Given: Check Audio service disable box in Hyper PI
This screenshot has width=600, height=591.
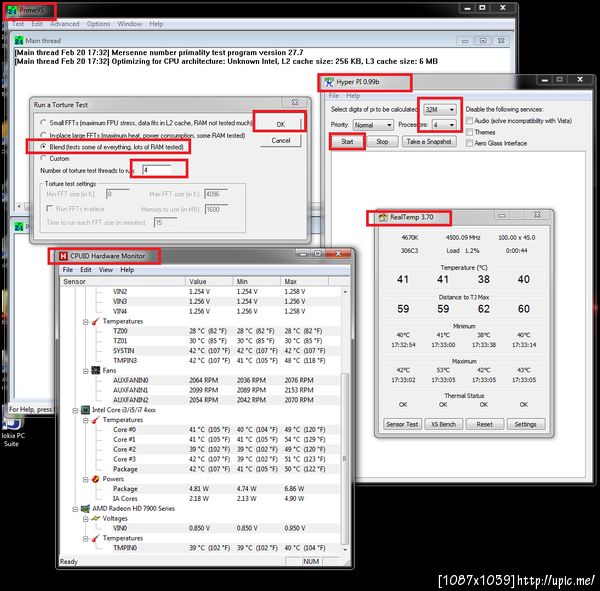Looking at the screenshot, I should coord(469,121).
